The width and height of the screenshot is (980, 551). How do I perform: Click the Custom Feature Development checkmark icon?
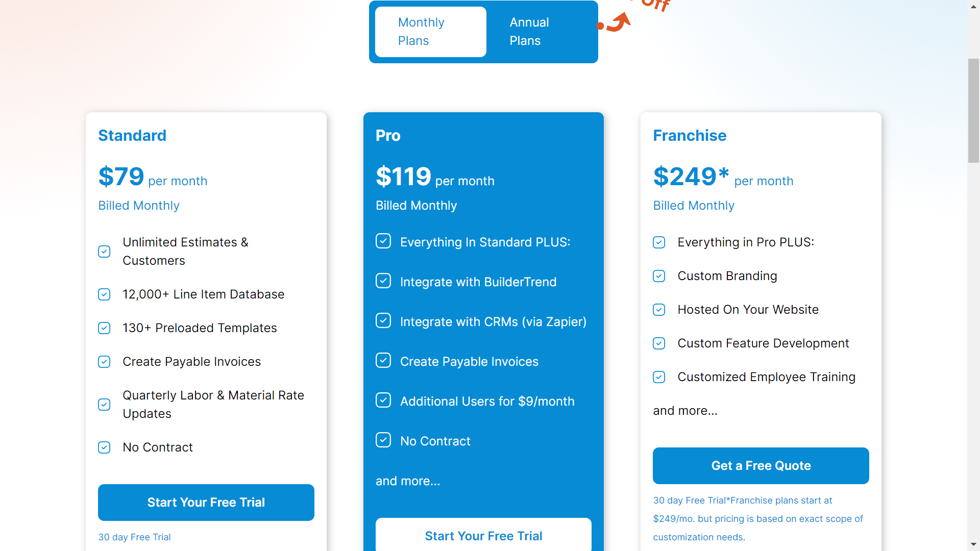659,343
